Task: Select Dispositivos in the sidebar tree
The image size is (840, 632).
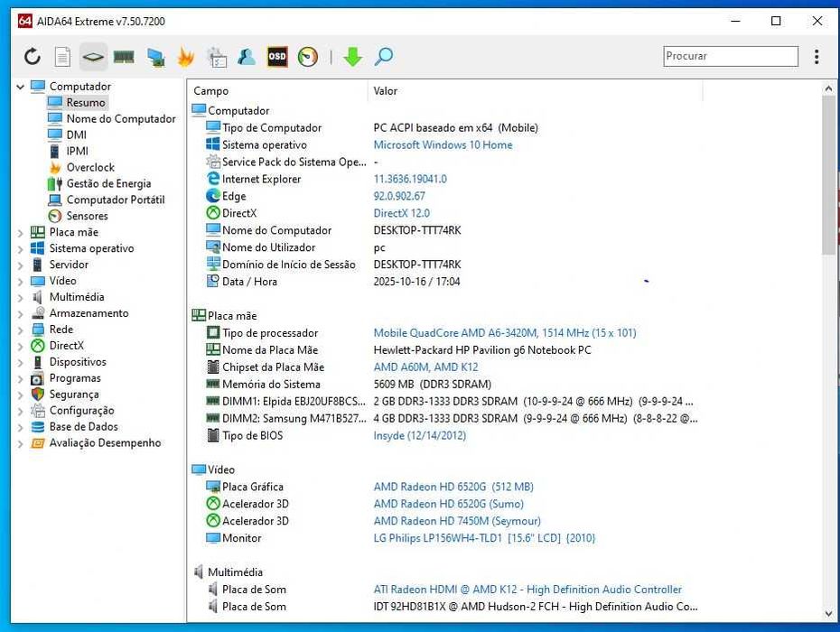Action: [x=78, y=361]
